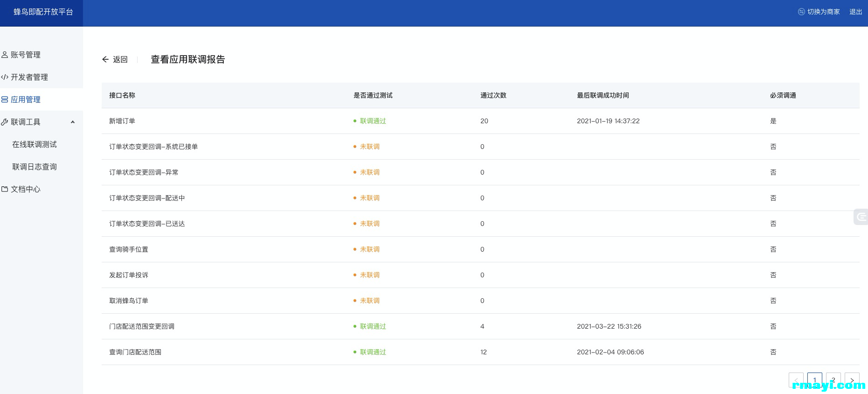Viewport: 868px width, 394px height.
Task: Click 切换为商家 link
Action: [x=823, y=12]
